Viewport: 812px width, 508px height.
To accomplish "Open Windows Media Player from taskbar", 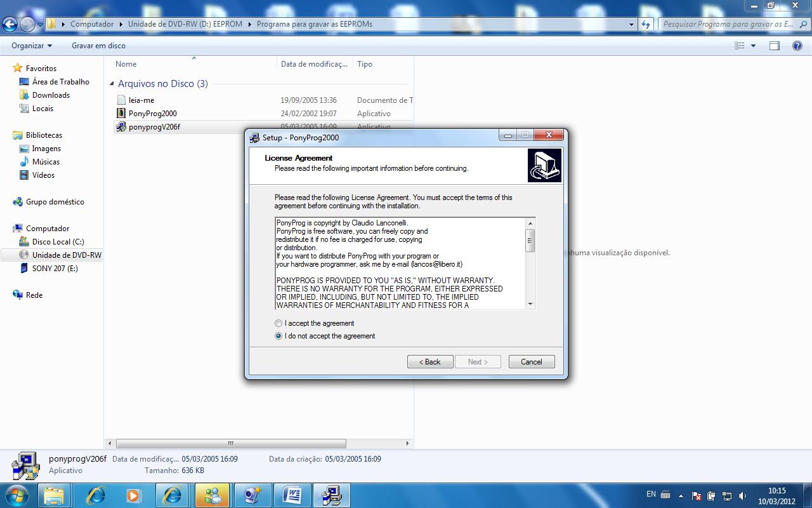I will pyautogui.click(x=133, y=495).
